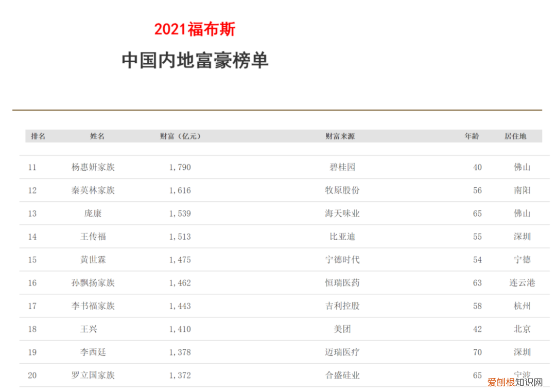The height and width of the screenshot is (392, 556).
Task: Select the 年龄 column header
Action: pyautogui.click(x=472, y=136)
